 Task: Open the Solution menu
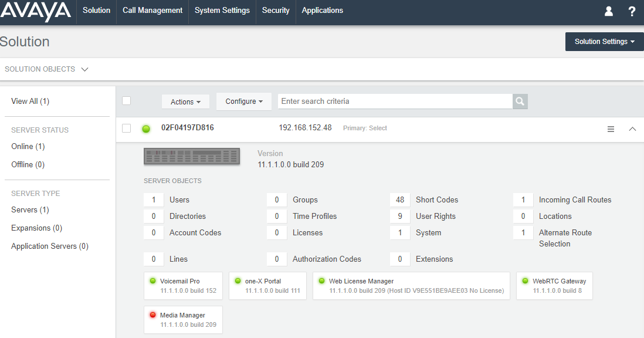[97, 11]
